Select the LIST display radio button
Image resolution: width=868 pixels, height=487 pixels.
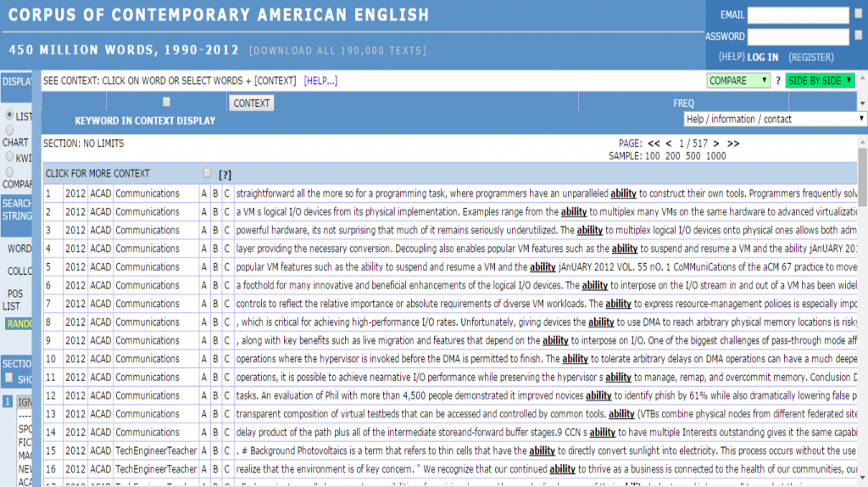[x=9, y=115]
